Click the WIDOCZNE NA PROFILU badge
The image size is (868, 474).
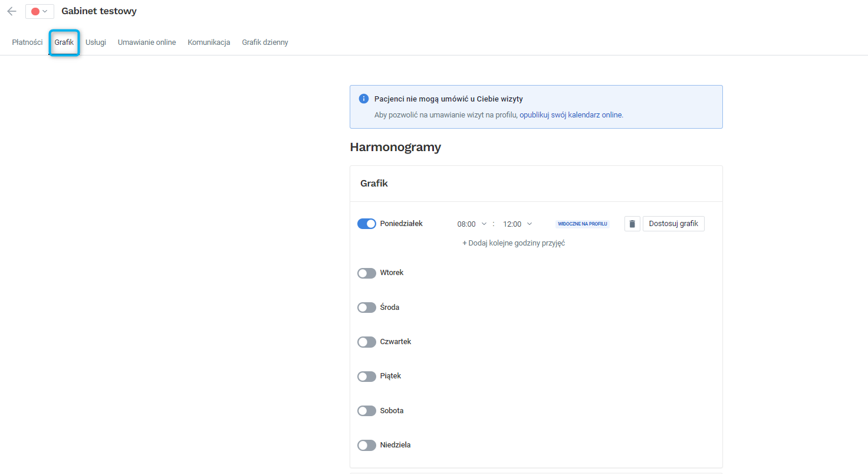(x=582, y=223)
